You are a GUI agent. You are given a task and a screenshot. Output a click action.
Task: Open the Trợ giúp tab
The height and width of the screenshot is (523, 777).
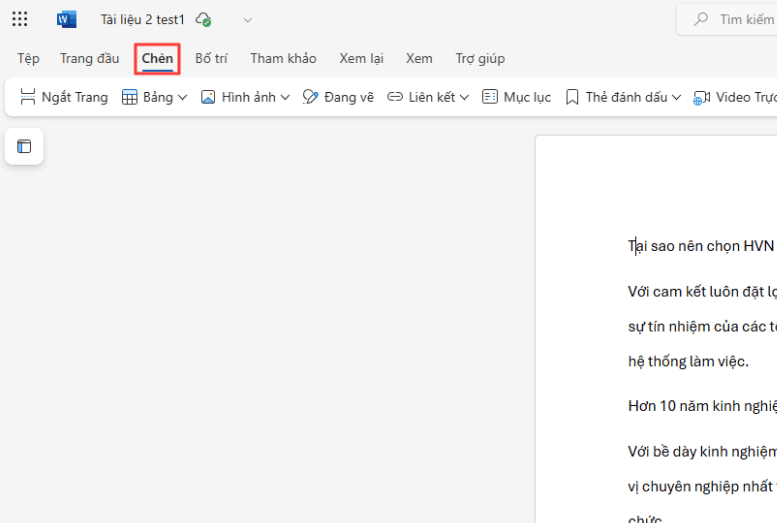pos(480,58)
